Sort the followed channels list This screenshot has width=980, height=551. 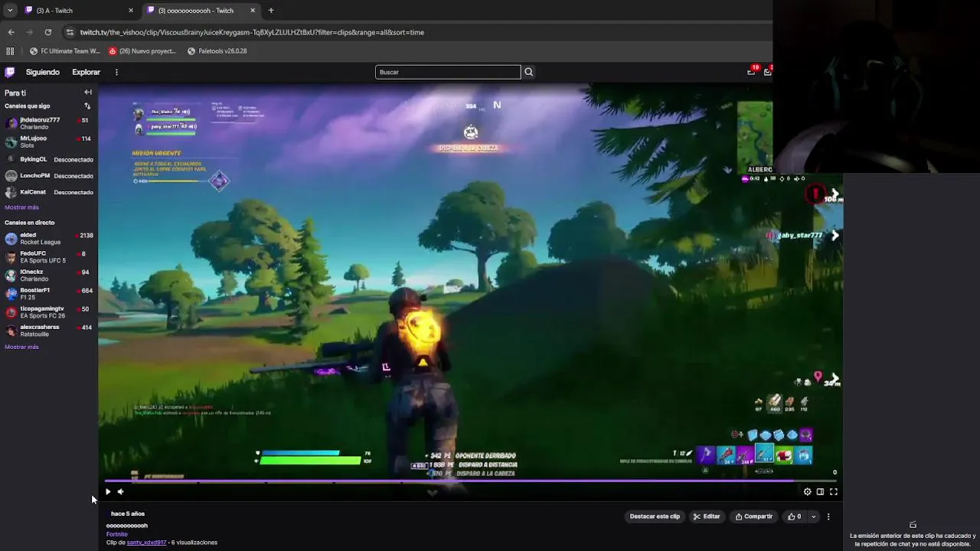(87, 106)
